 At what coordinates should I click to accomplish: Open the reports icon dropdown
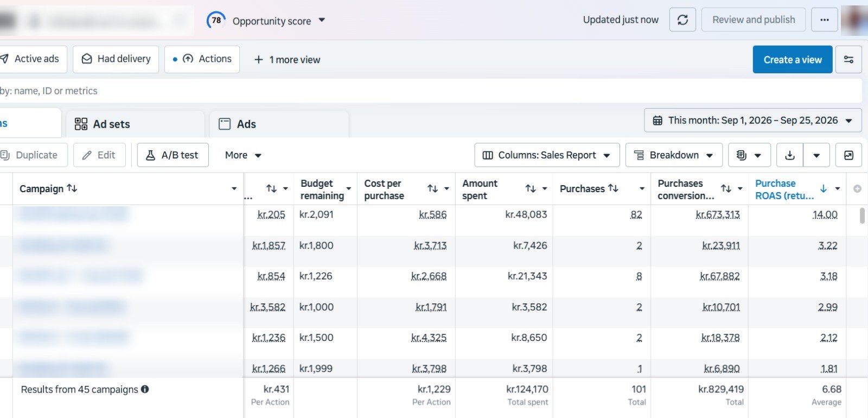(749, 155)
